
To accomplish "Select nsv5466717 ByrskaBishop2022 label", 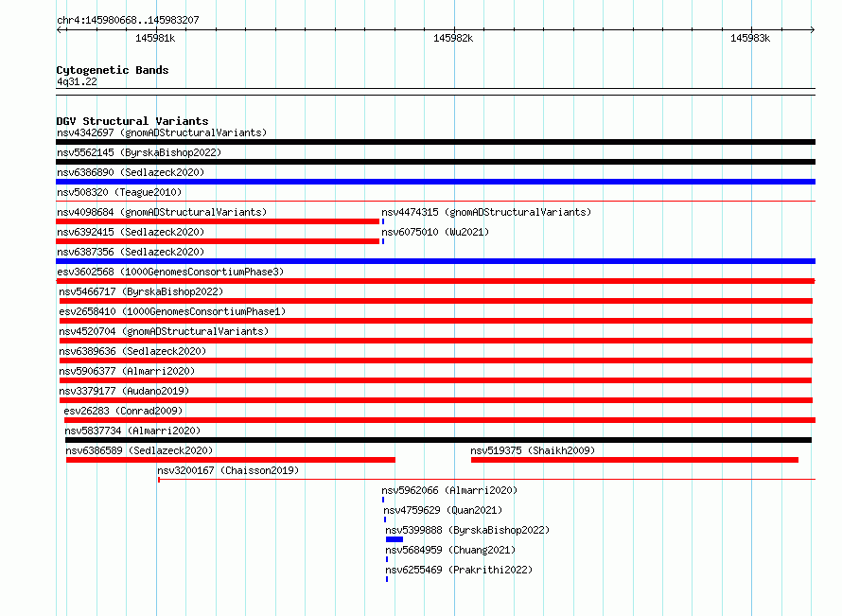I will click(141, 291).
